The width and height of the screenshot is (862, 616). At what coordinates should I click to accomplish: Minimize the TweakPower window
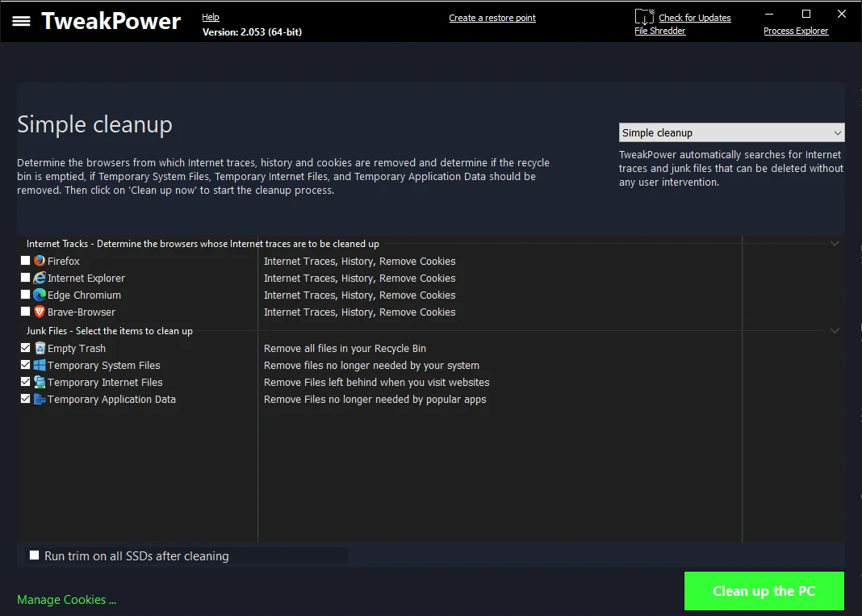point(769,14)
